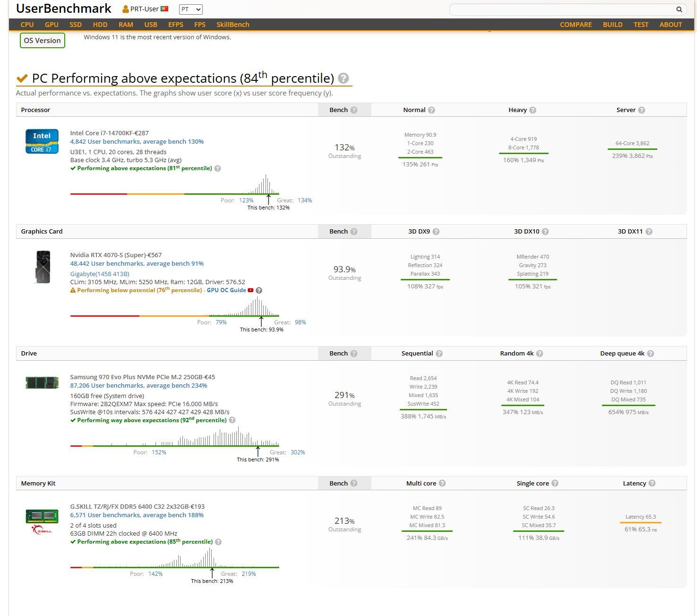Open the GPU menu
The image size is (697, 616).
click(x=52, y=25)
